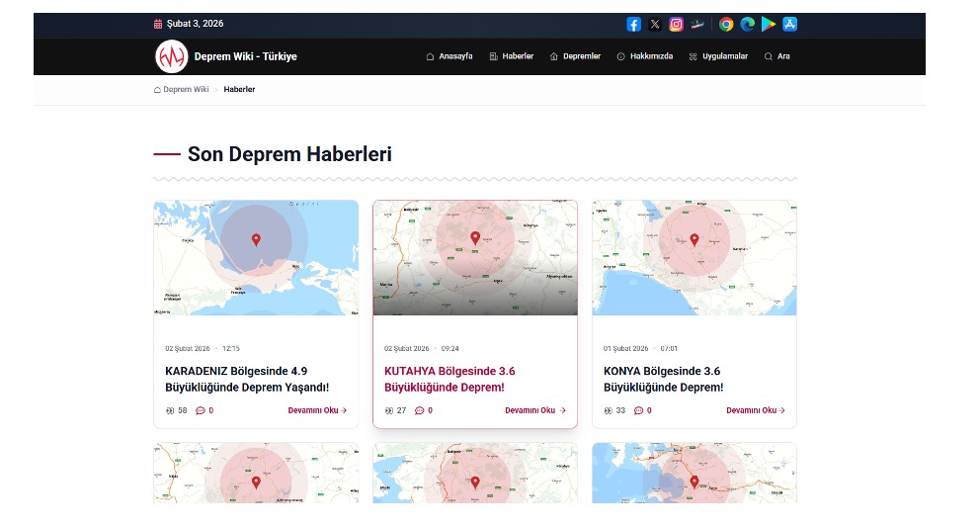Click the Instagram icon in top bar
The height and width of the screenshot is (528, 980).
tap(676, 25)
